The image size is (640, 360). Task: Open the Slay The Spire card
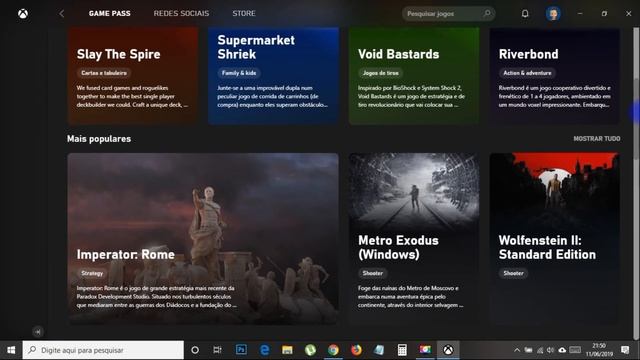pyautogui.click(x=133, y=76)
